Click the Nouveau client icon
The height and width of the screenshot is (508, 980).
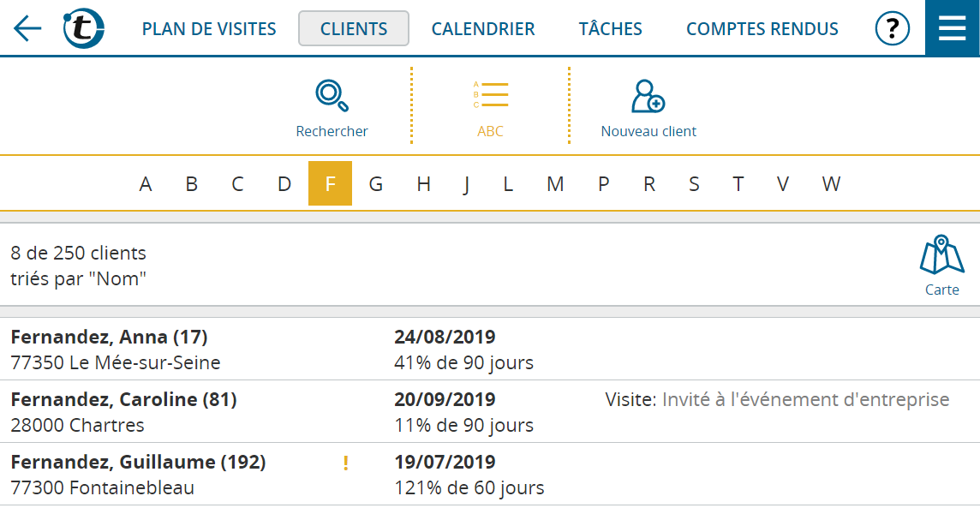point(648,96)
